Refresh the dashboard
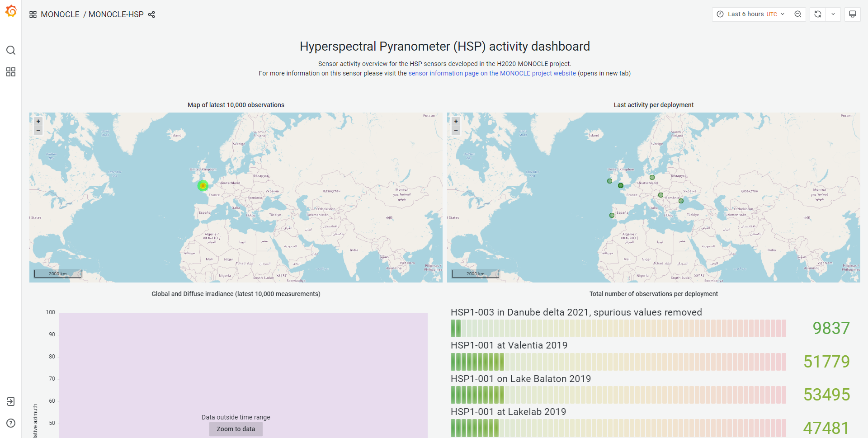 coord(818,14)
